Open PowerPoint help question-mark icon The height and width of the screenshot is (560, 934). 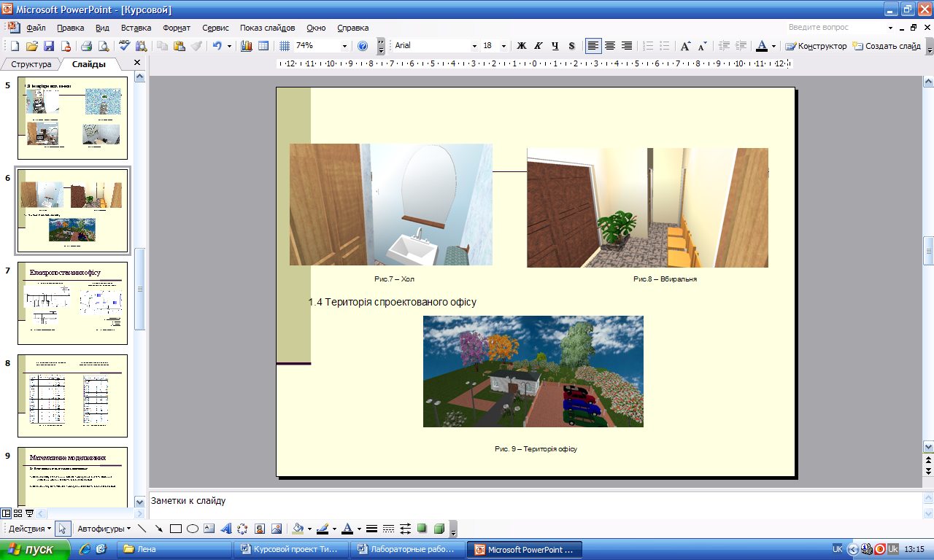(363, 46)
